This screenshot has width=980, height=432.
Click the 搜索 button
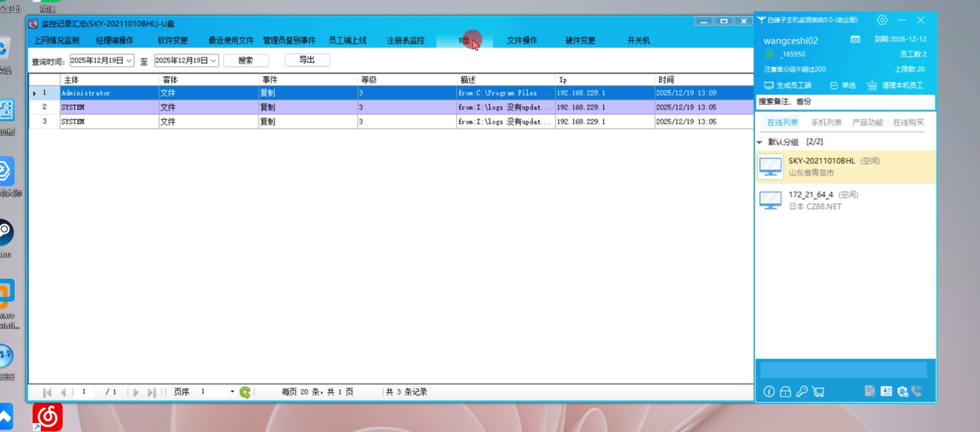(246, 60)
